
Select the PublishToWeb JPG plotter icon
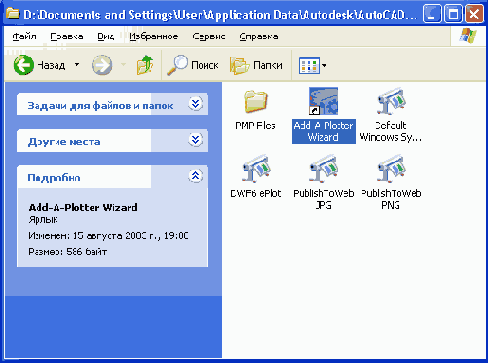point(323,168)
